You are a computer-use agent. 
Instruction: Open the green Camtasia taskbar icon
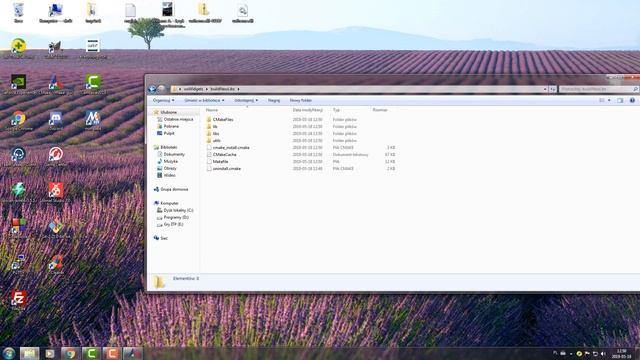click(91, 353)
